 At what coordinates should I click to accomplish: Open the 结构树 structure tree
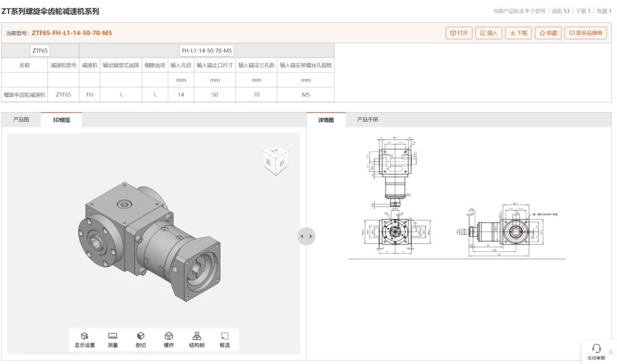[197, 340]
